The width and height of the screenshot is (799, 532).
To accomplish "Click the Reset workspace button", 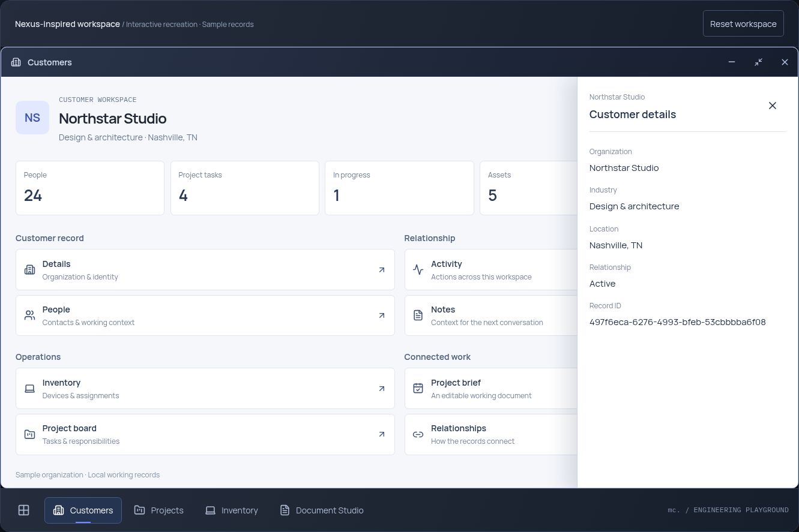I will pos(743,24).
